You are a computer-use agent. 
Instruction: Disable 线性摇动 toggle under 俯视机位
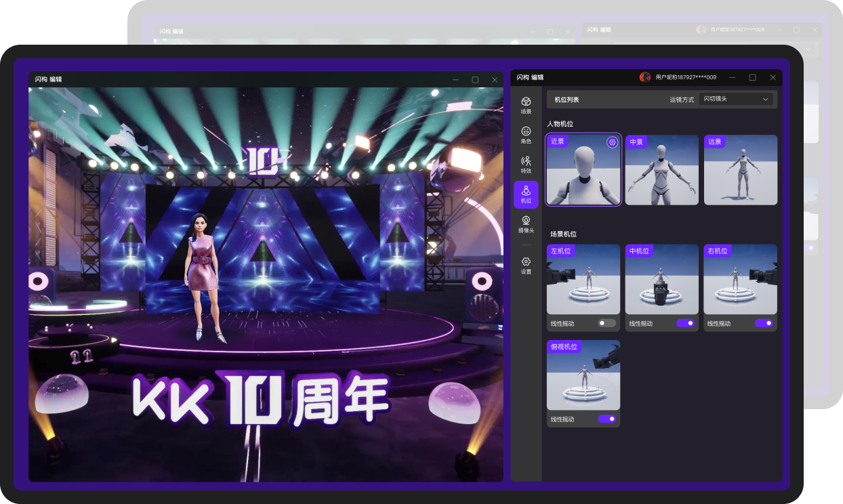607,419
